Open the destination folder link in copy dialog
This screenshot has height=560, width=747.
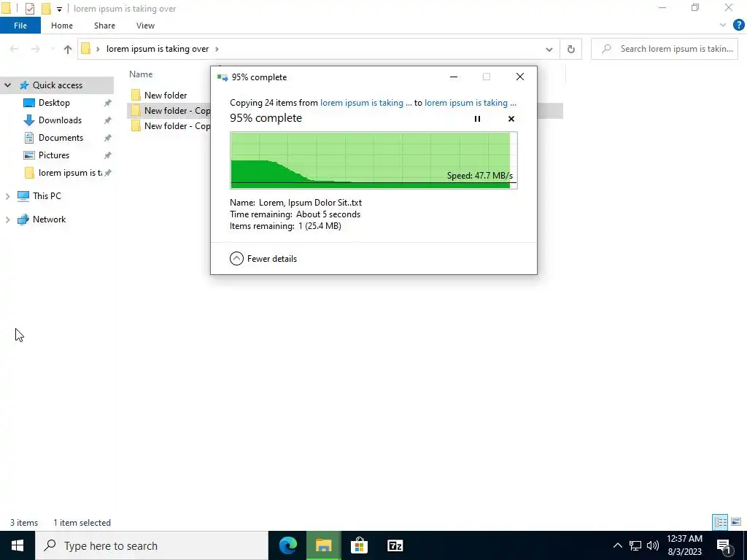(x=471, y=102)
